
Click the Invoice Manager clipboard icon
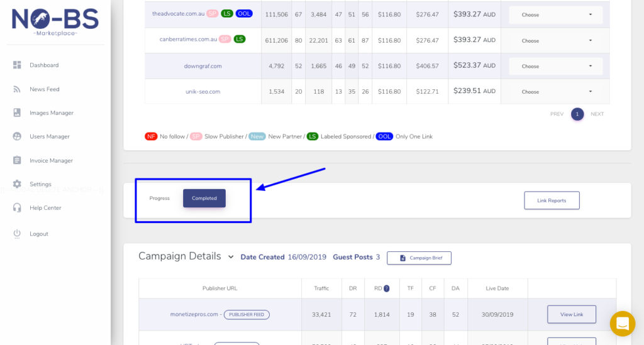[17, 160]
